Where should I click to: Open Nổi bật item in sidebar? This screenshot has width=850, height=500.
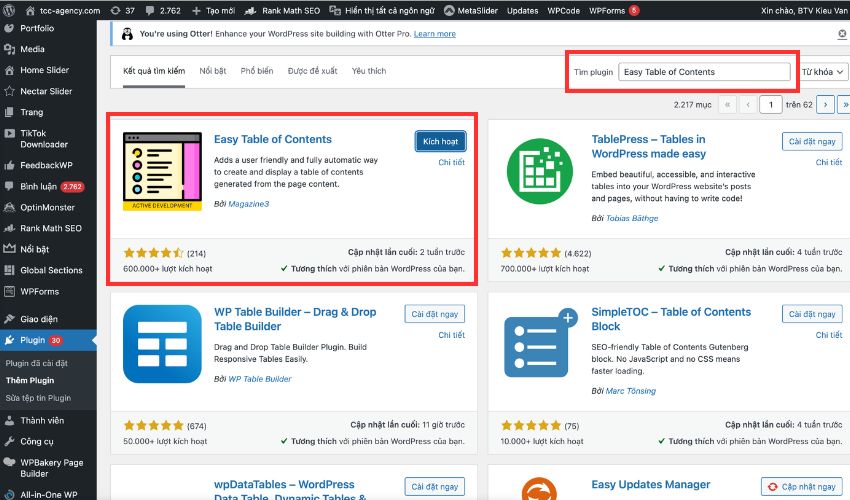[x=35, y=249]
